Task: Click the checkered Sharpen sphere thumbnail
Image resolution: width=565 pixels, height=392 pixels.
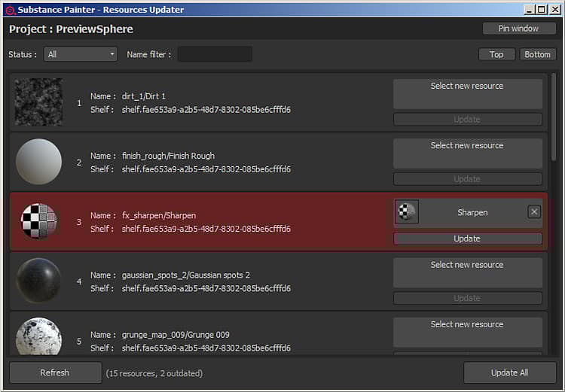Action: (x=39, y=221)
